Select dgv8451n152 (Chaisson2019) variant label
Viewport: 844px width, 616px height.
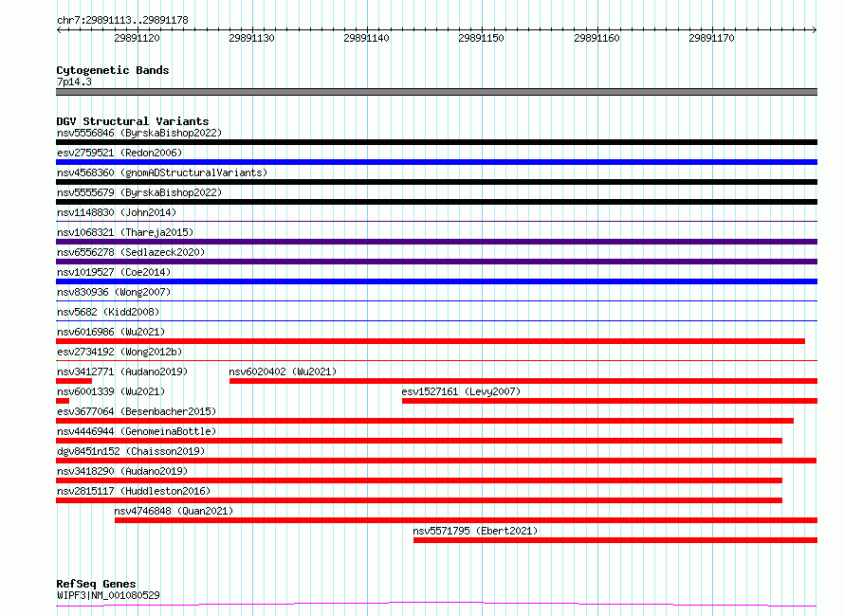coord(131,451)
